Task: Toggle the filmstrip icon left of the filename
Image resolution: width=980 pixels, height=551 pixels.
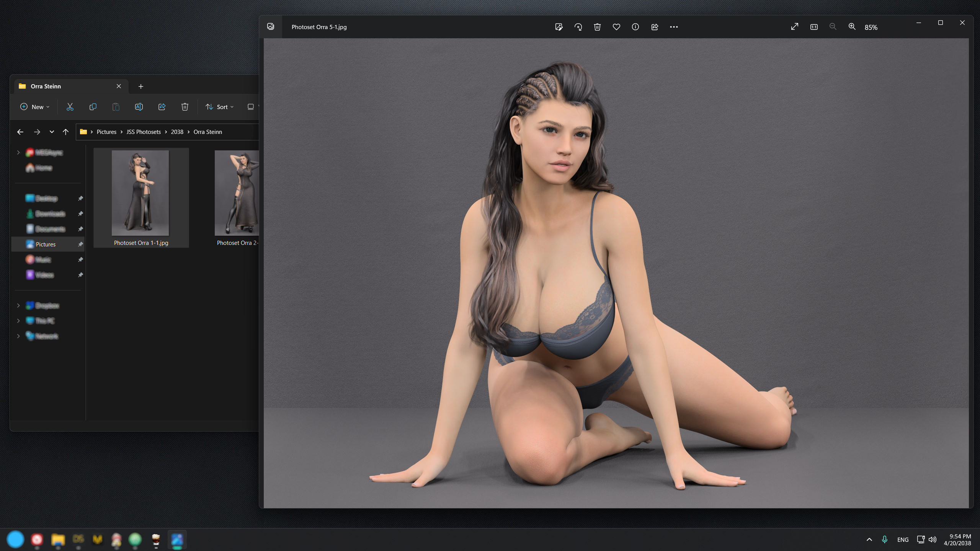Action: (x=271, y=26)
